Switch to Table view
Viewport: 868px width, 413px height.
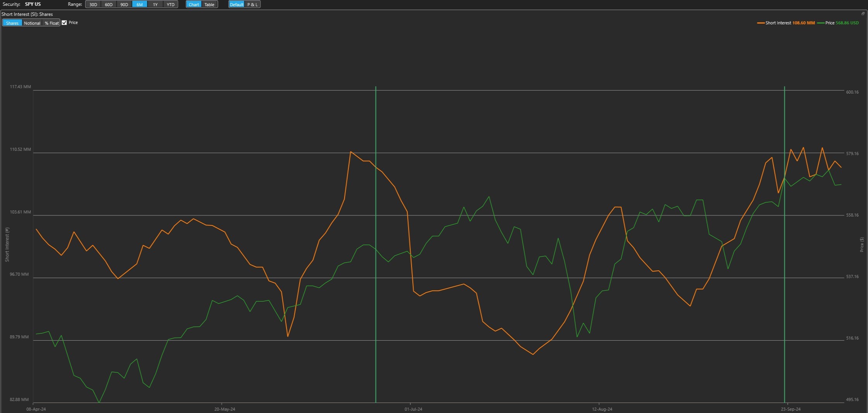tap(209, 5)
